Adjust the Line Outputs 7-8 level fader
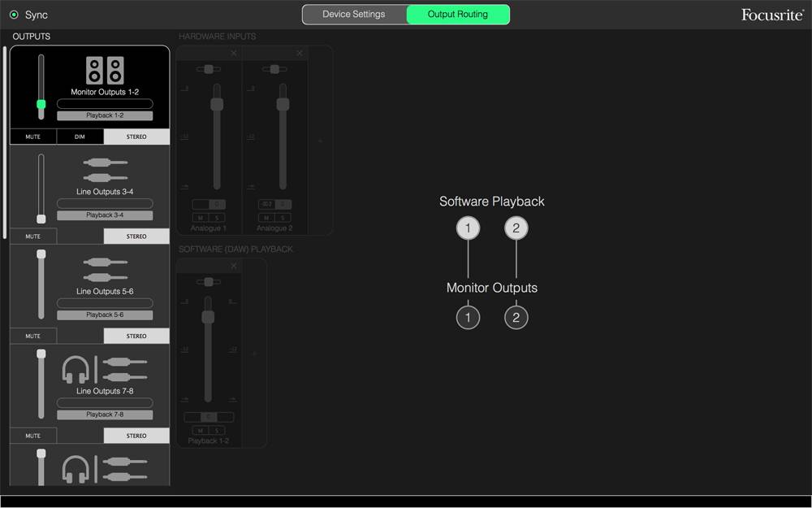 point(41,354)
